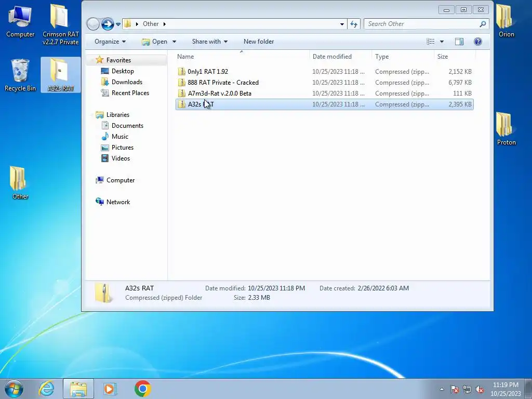Launch Internet Explorer from taskbar
Viewport: 532px width, 399px height.
point(46,389)
